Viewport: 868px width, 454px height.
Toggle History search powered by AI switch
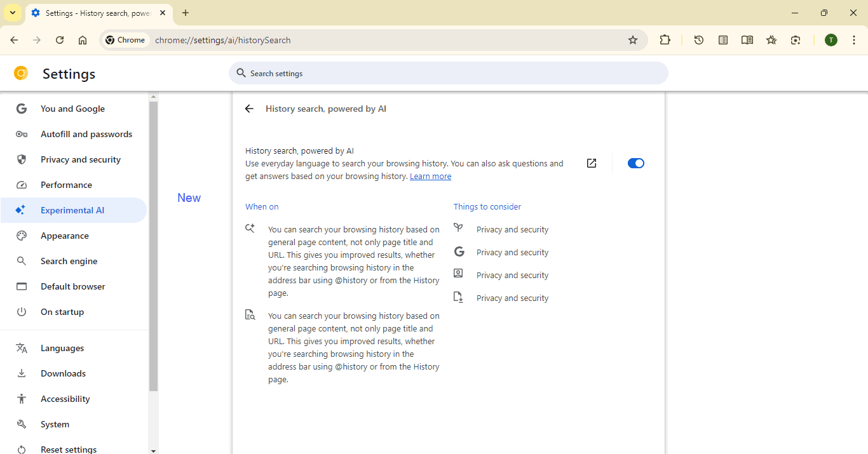pyautogui.click(x=636, y=163)
